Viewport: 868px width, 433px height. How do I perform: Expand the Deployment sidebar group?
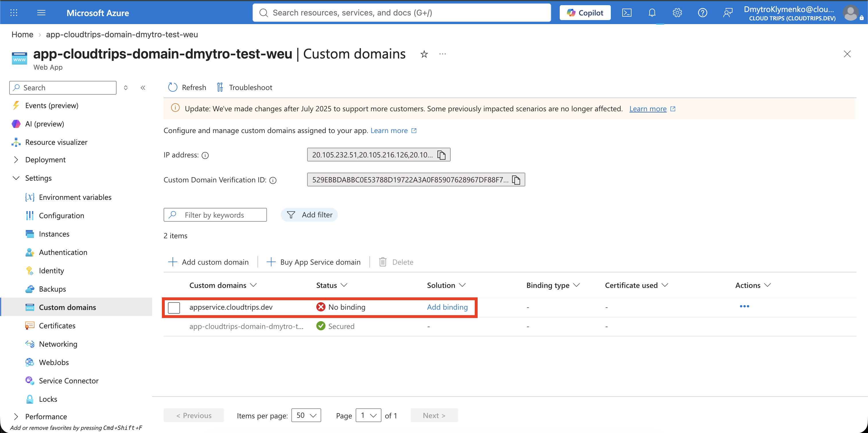[x=16, y=160]
